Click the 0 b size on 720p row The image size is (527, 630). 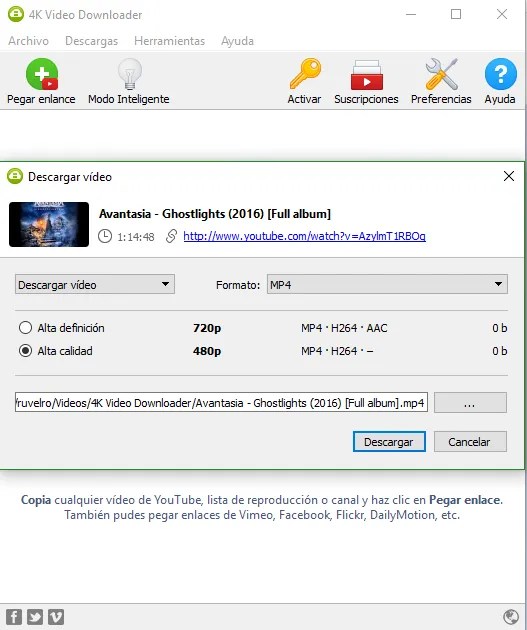[500, 328]
